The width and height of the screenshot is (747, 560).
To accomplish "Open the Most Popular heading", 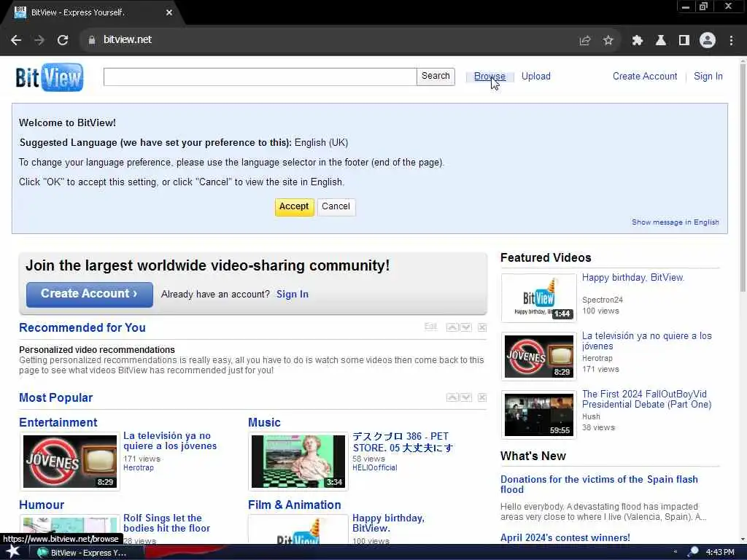I will coord(55,397).
